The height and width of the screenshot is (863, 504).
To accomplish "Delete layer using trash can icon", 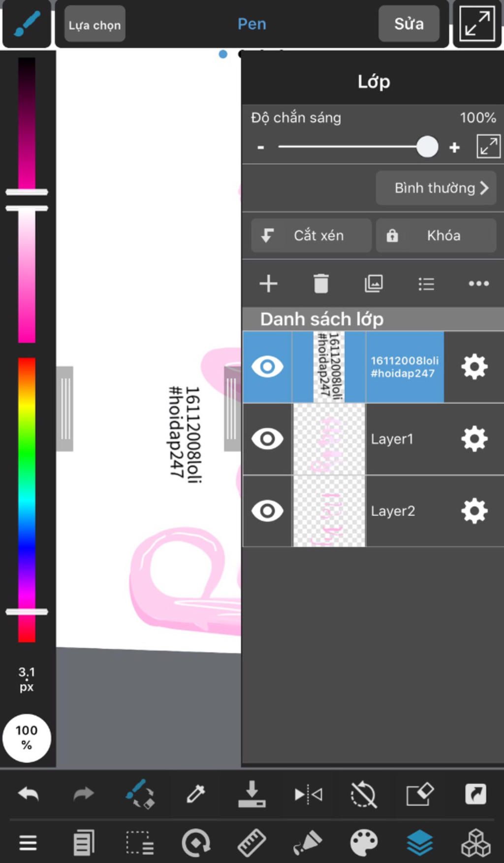I will [x=321, y=284].
